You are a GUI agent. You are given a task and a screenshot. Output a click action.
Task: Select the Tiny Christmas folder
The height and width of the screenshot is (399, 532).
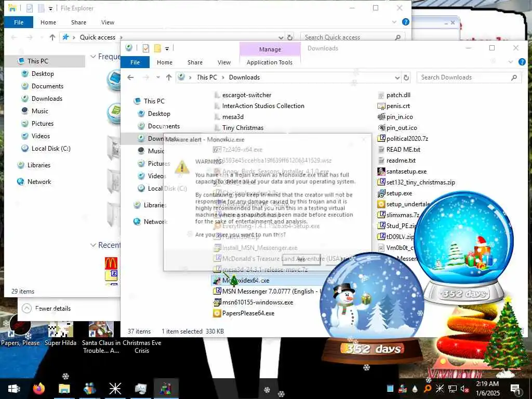coord(239,128)
